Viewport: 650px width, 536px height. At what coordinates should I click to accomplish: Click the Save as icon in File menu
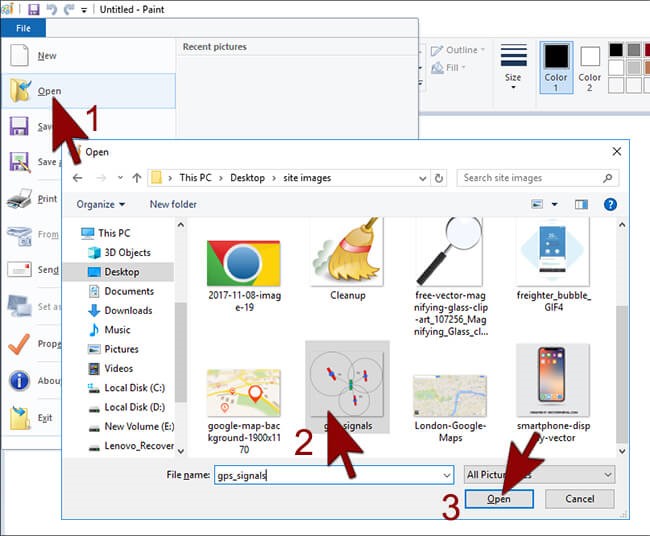pyautogui.click(x=19, y=162)
